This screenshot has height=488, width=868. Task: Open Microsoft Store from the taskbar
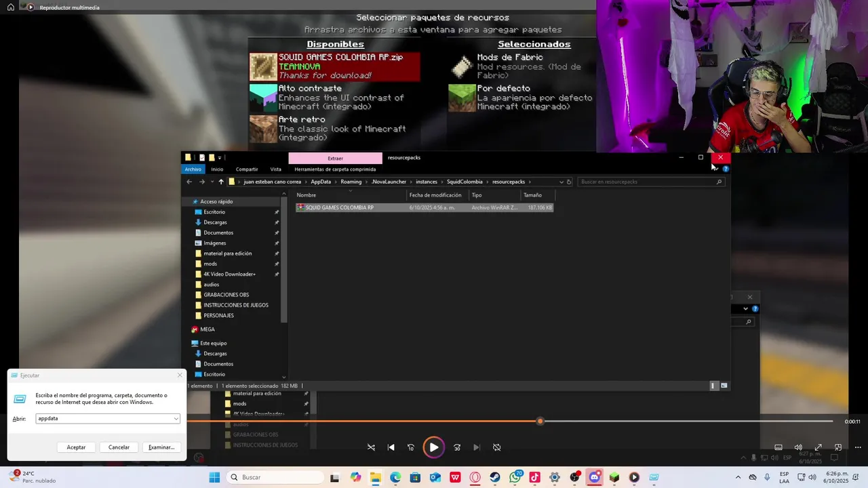tap(415, 477)
